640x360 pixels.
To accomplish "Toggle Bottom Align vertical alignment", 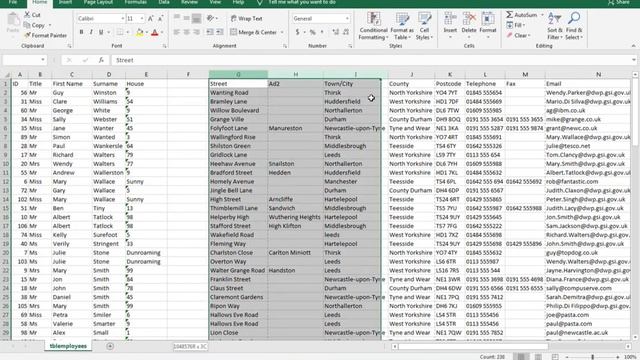I will pos(196,18).
